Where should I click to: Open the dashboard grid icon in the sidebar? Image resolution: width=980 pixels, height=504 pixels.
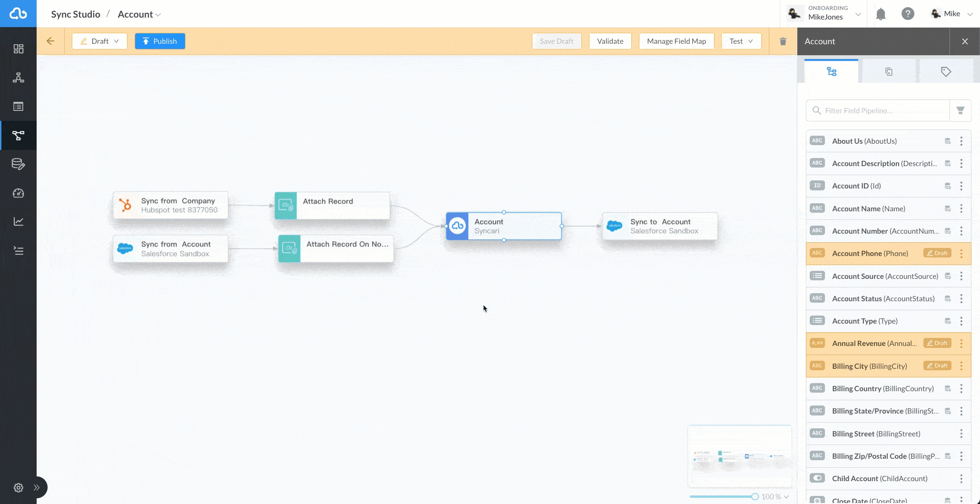pos(19,49)
